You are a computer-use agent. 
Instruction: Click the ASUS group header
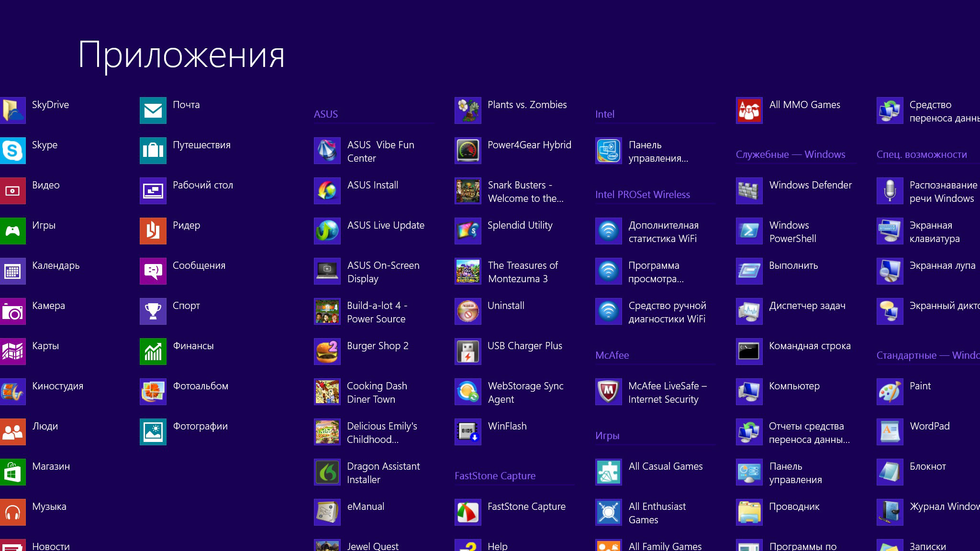click(326, 114)
